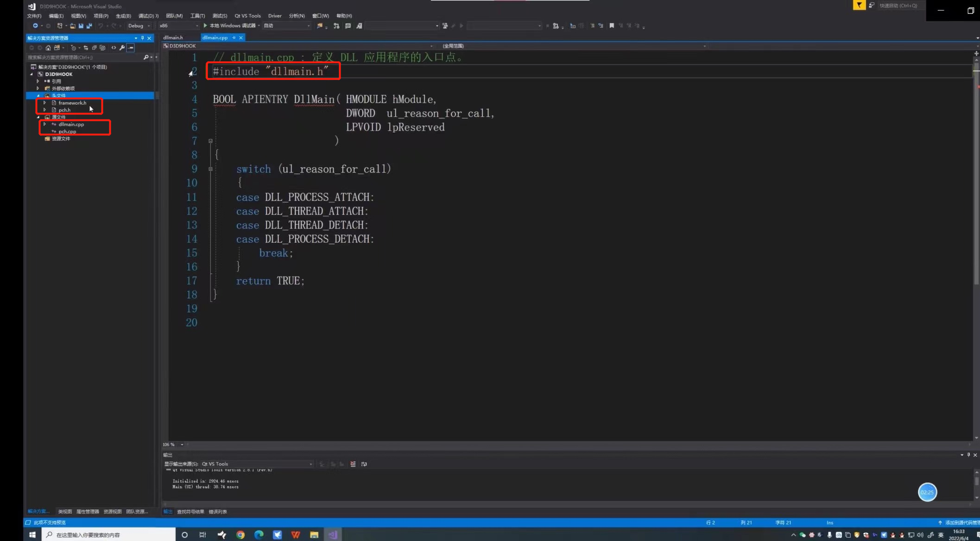Toggle word wrap in output panel
Screen dimensions: 980x541
364,464
